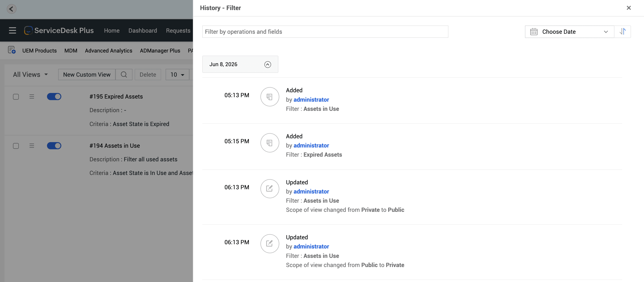Viewport: 644px width, 282px height.
Task: Open the Requests tab
Action: (x=178, y=30)
